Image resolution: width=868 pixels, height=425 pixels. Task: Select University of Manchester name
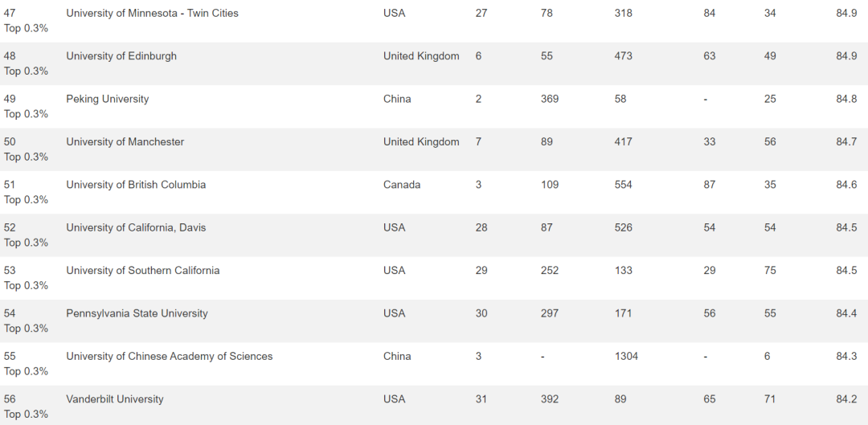125,141
